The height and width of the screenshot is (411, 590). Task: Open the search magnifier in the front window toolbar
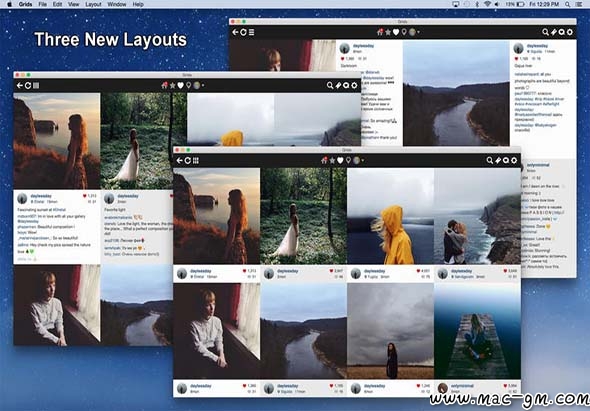(x=490, y=160)
